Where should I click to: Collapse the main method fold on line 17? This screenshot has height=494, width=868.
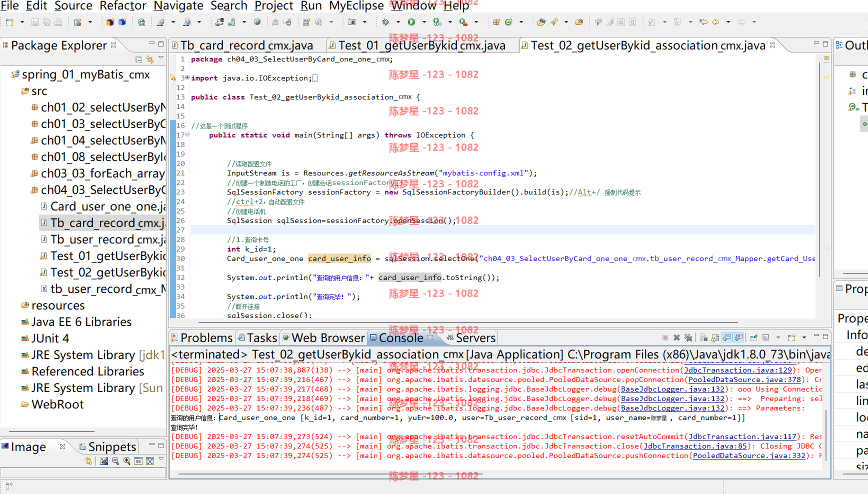click(x=187, y=134)
